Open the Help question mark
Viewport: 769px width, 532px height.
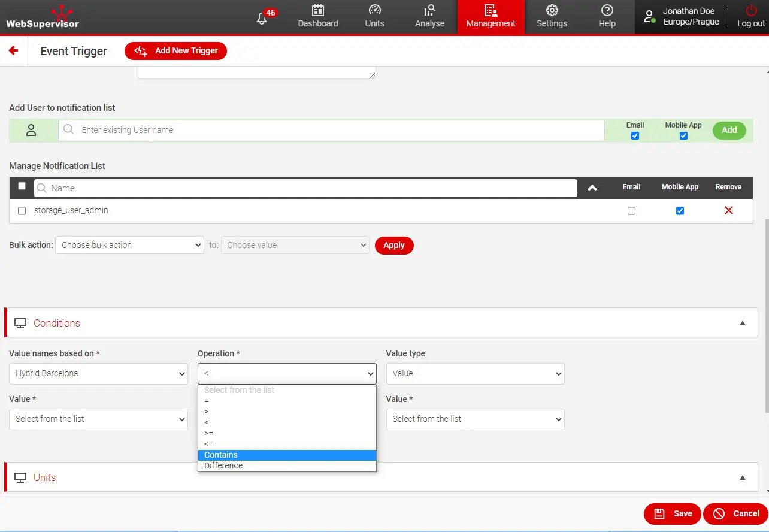point(607,17)
